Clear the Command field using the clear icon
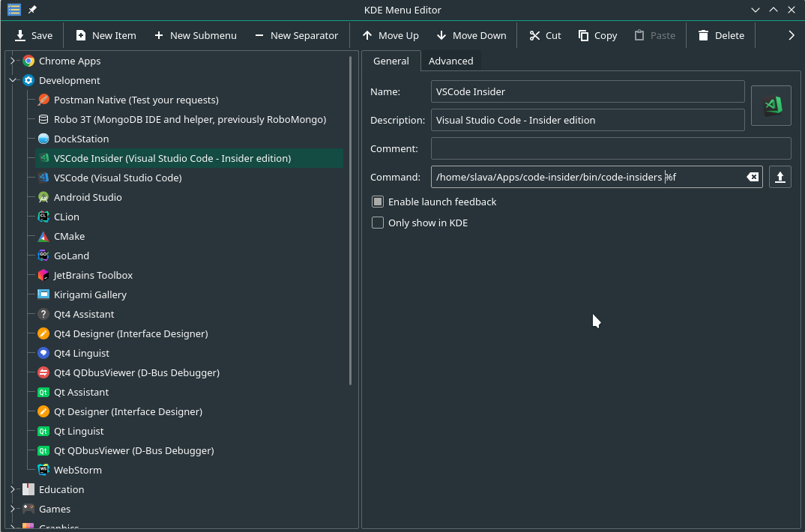 click(753, 177)
